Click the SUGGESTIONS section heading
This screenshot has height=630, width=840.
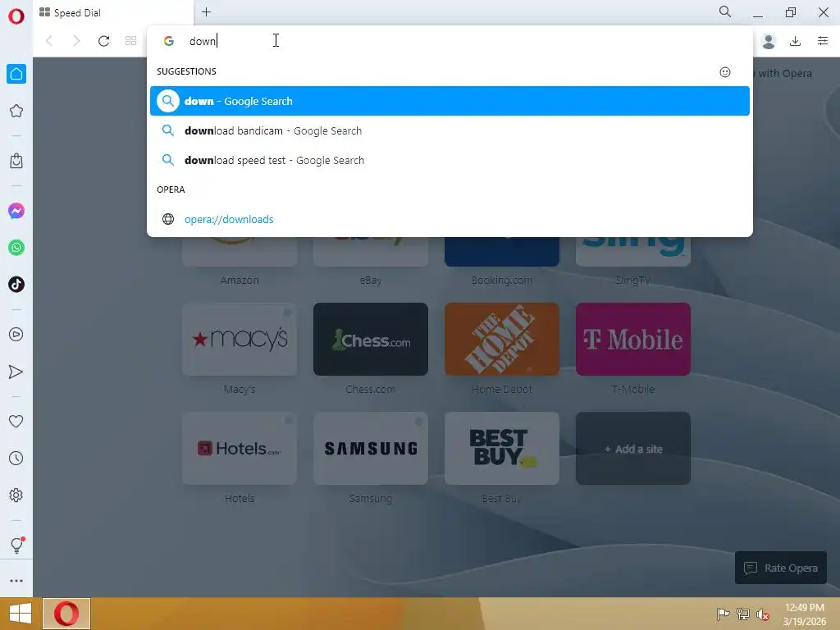click(x=186, y=71)
